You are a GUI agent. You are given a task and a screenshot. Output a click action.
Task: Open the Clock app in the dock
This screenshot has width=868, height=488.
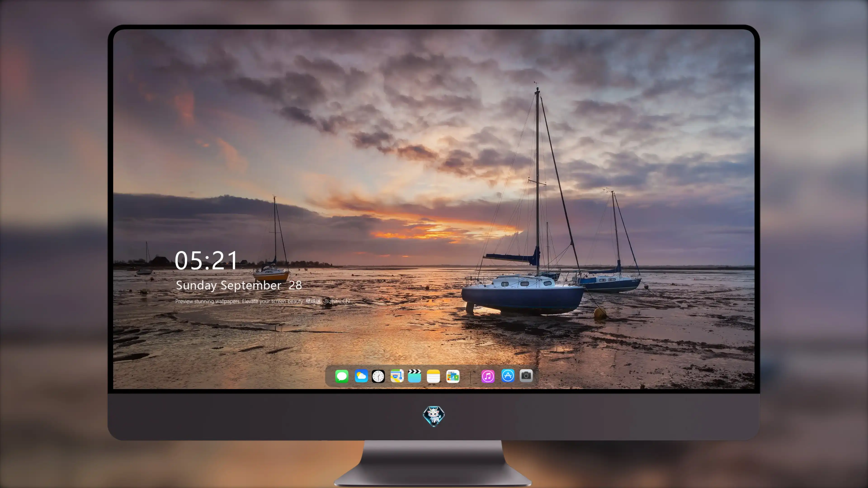pos(378,376)
